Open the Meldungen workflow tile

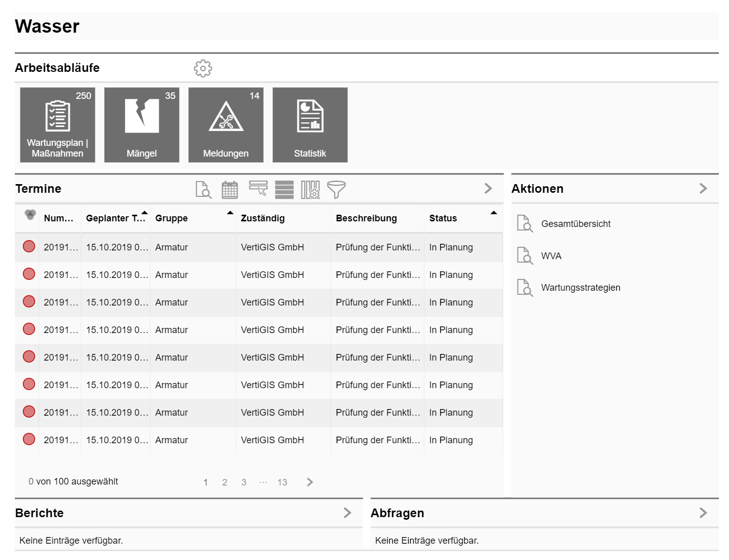point(226,125)
